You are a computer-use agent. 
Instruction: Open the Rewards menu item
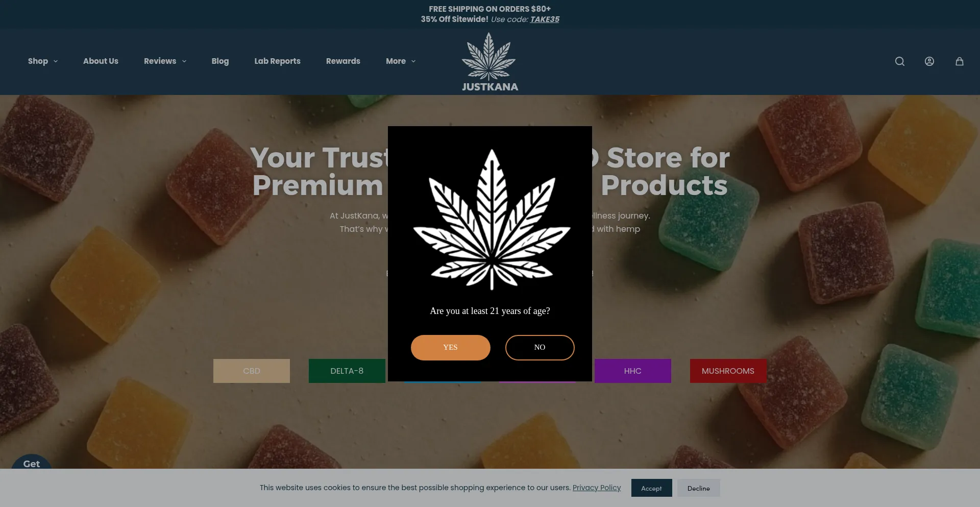(x=343, y=61)
